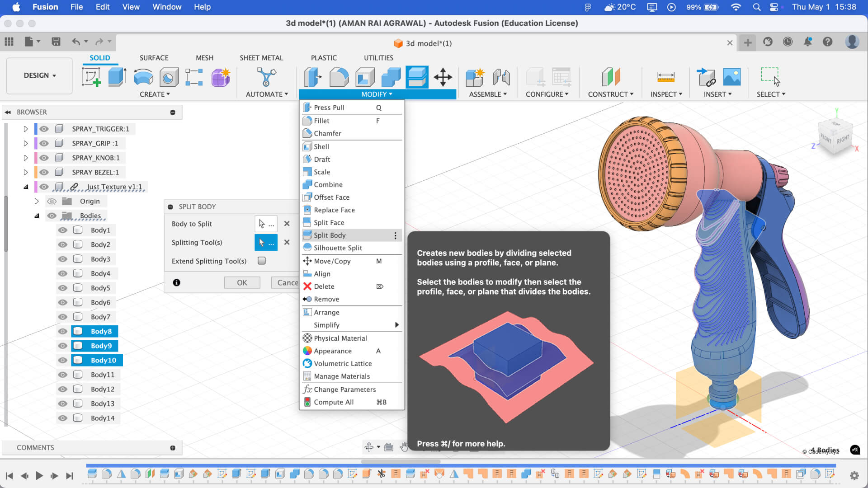Image resolution: width=868 pixels, height=488 pixels.
Task: Hide Body8 using its eye icon
Action: click(x=63, y=331)
